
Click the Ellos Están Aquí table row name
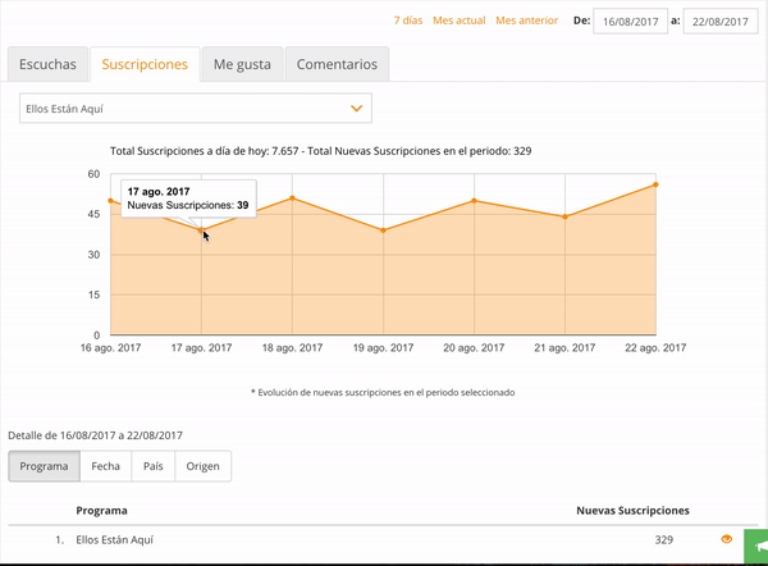pos(115,540)
